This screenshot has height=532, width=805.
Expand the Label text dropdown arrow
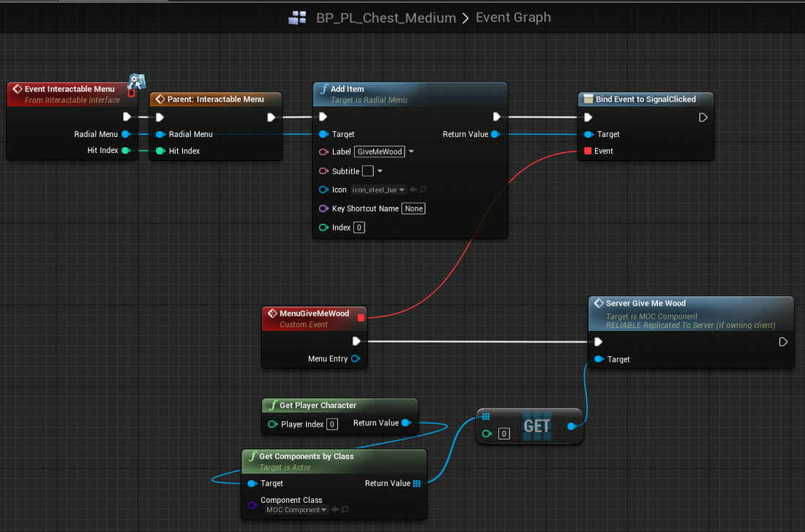point(411,151)
